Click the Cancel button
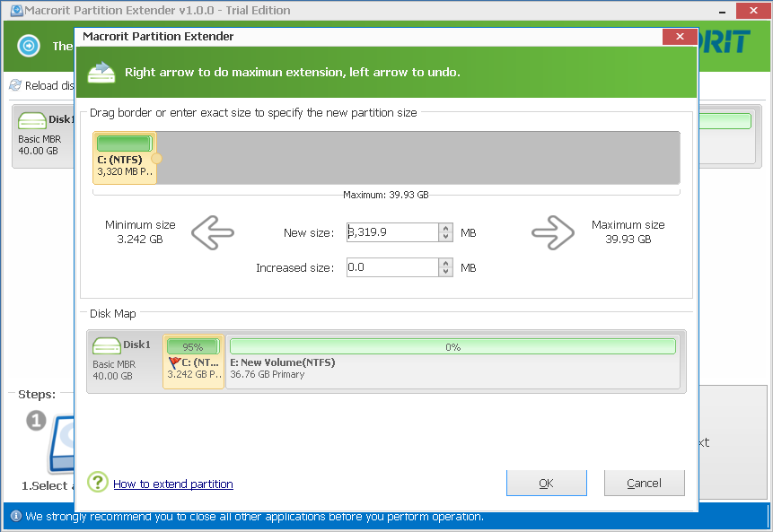The height and width of the screenshot is (532, 773). [x=644, y=483]
